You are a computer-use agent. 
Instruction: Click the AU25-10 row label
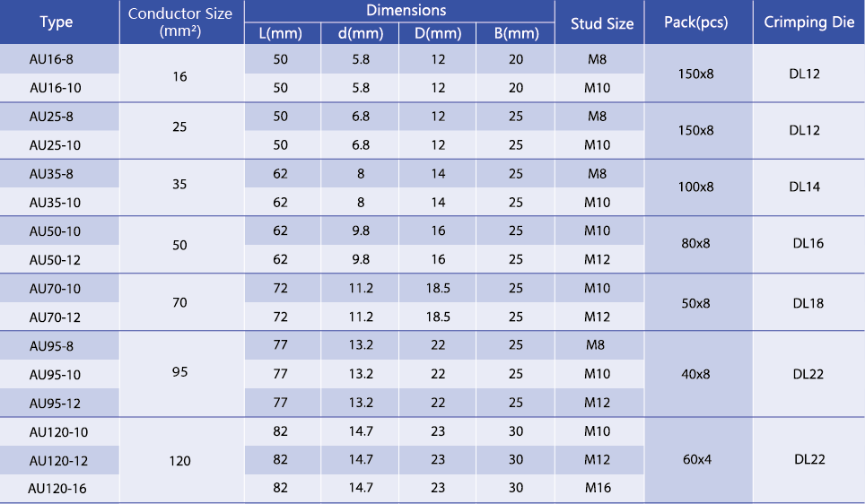59,145
